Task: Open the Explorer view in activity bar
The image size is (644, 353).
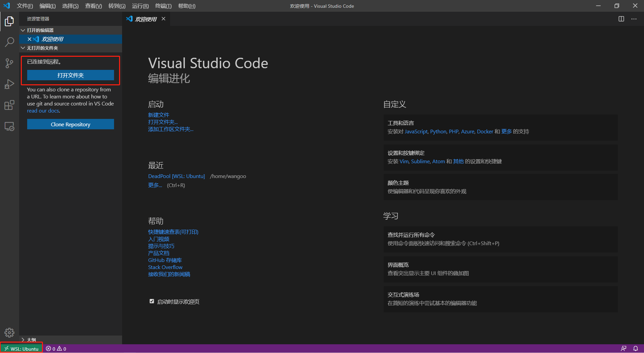Action: pos(9,21)
